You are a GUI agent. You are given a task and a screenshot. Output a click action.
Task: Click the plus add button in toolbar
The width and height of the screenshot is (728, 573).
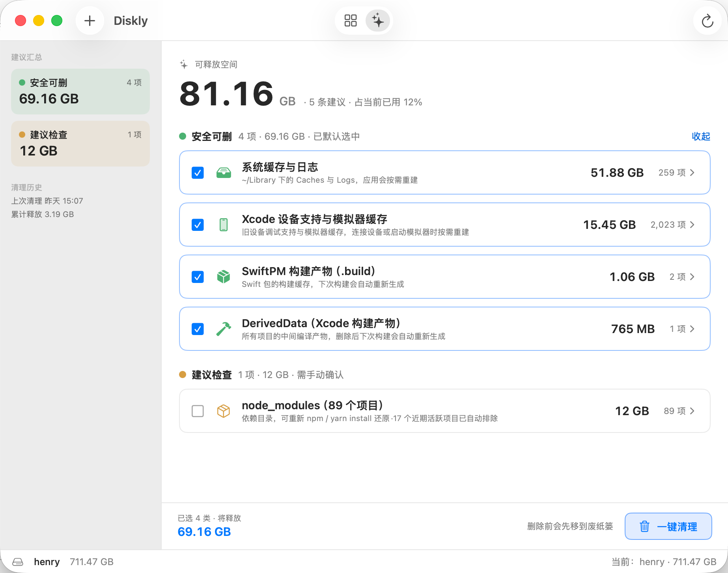tap(90, 21)
